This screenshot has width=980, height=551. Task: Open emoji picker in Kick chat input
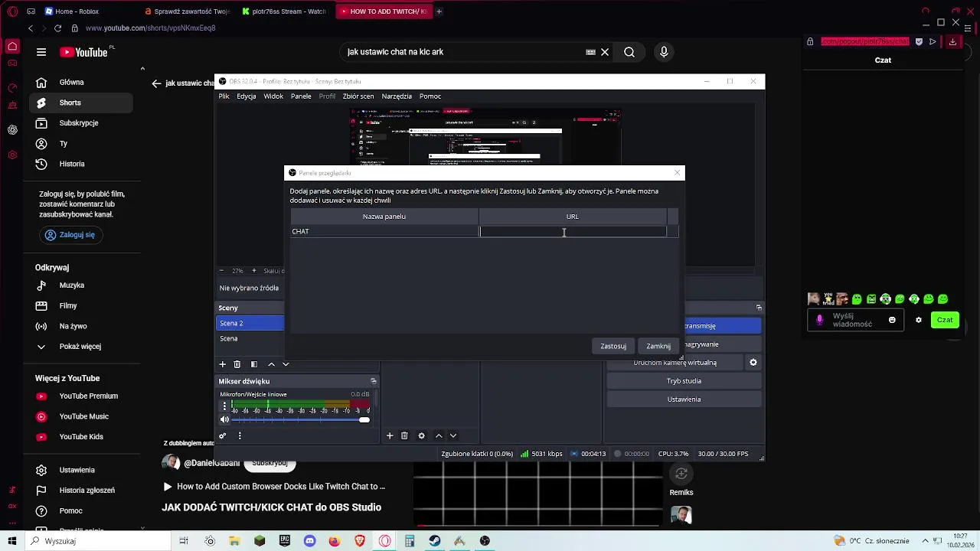tap(892, 320)
